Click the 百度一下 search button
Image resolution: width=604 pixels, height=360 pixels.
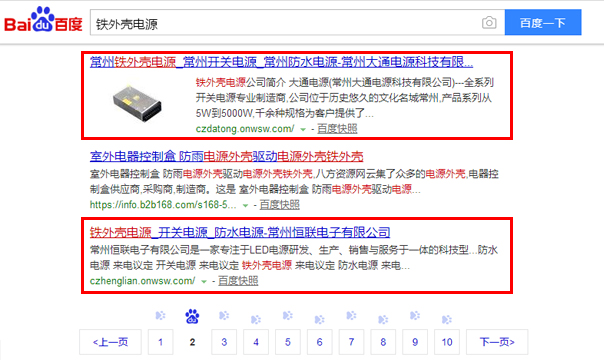point(543,23)
